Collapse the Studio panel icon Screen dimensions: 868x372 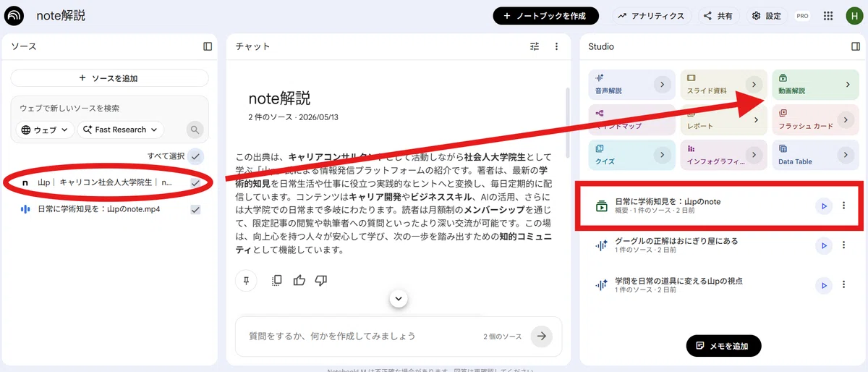tap(856, 46)
